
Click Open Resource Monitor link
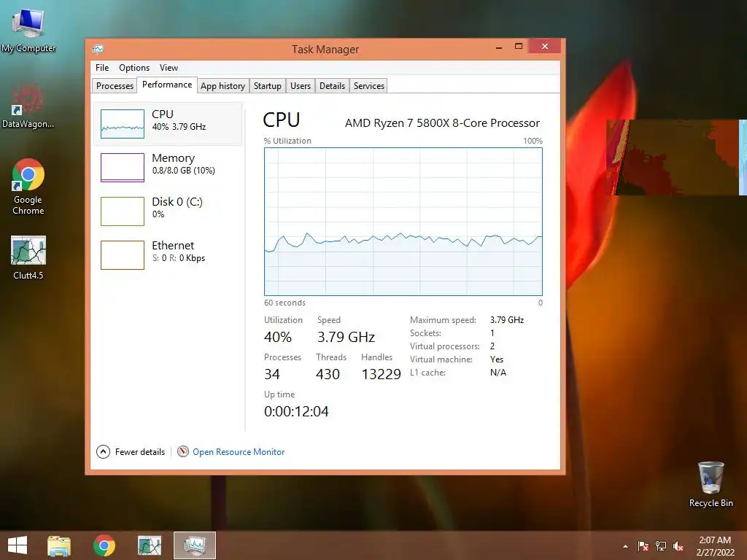pos(239,452)
